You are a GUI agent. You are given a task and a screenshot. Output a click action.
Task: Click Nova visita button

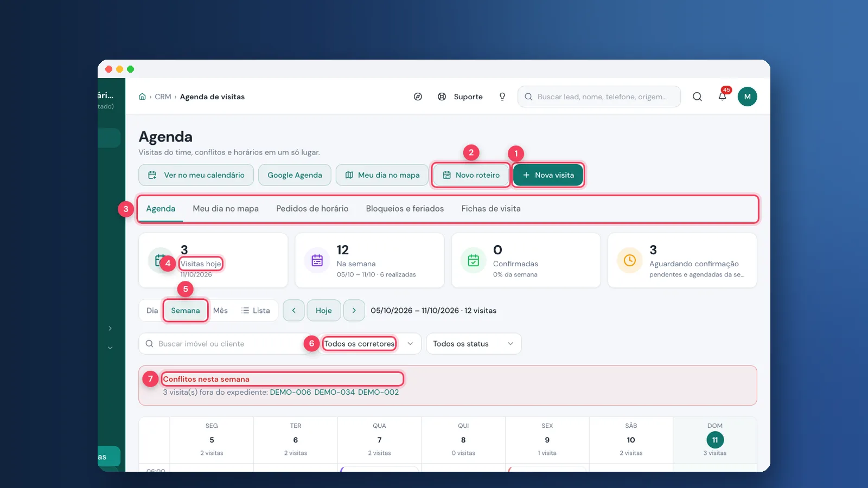pos(548,175)
